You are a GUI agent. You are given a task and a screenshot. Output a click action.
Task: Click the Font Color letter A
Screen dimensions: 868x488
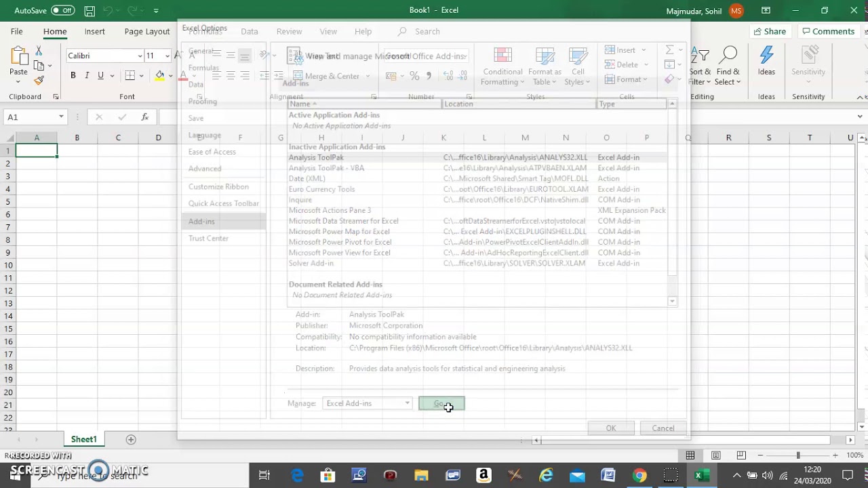[182, 75]
